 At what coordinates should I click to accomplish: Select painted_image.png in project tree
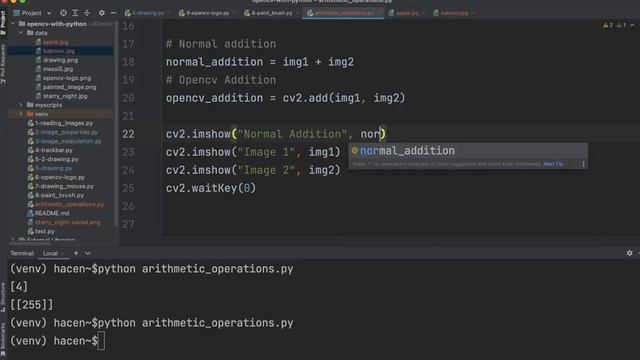(69, 87)
